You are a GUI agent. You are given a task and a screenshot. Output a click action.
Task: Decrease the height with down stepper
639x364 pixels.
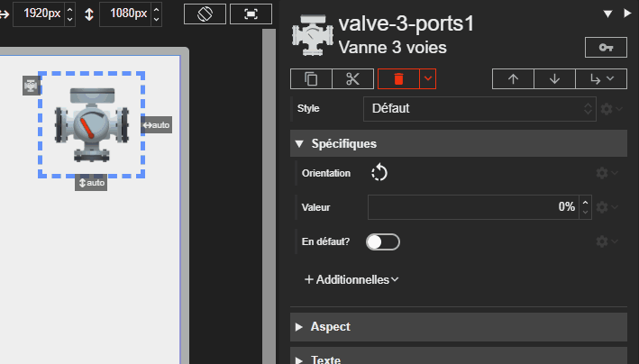click(157, 19)
